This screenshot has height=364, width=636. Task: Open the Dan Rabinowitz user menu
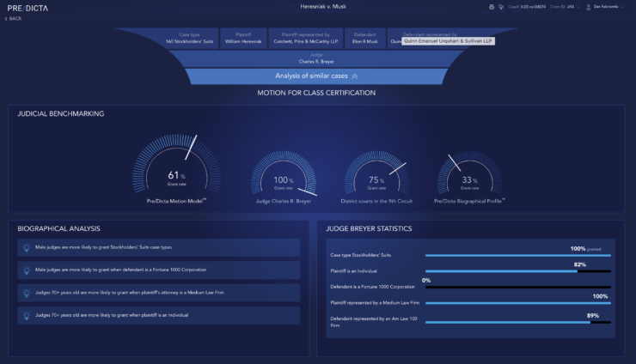(610, 6)
